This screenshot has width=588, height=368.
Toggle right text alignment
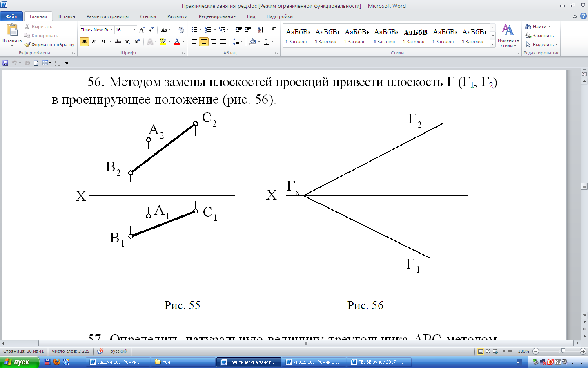214,42
